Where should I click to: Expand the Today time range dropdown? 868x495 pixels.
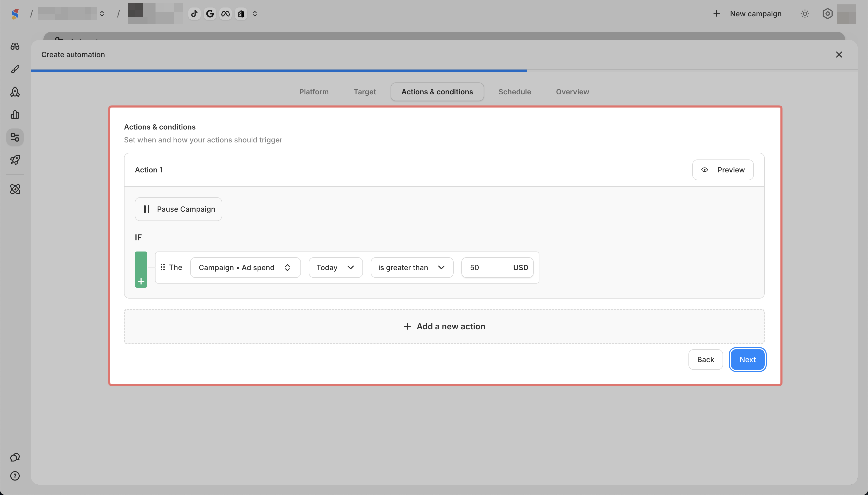pos(335,268)
